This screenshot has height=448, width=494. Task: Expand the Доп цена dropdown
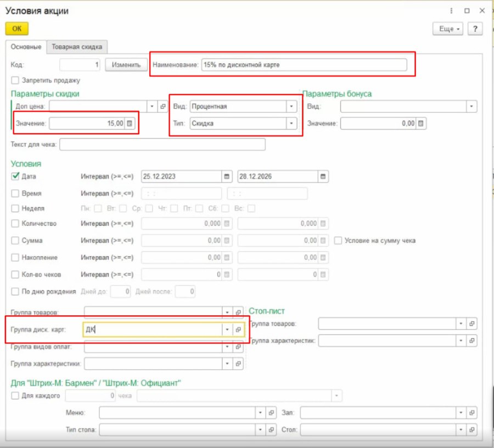pyautogui.click(x=152, y=106)
